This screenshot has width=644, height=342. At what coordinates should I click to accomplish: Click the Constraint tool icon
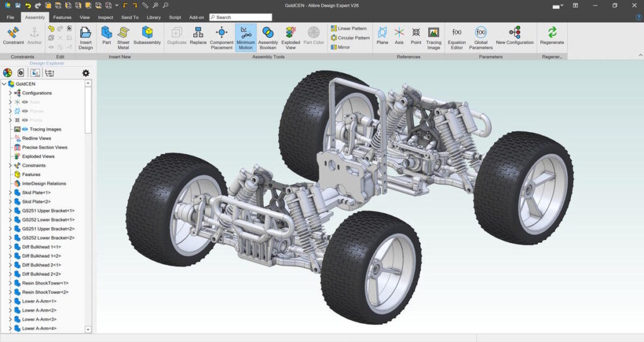coord(13,33)
